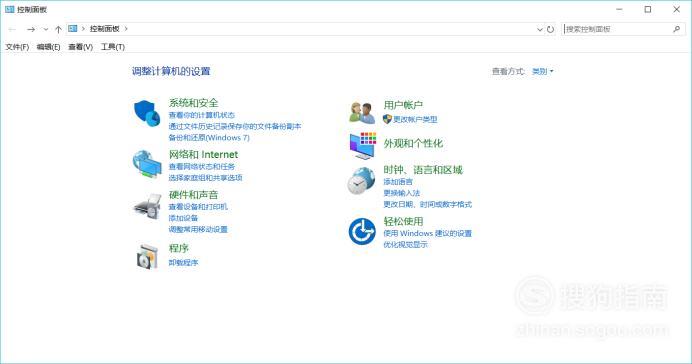Click the 控制面板 breadcrumb in address bar
Screen dimensions: 692x364
[x=105, y=29]
